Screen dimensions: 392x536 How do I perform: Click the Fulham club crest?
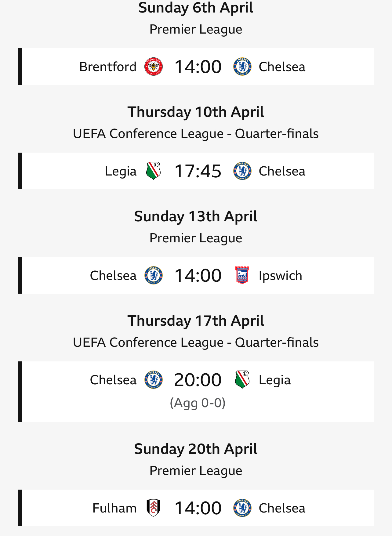(154, 508)
